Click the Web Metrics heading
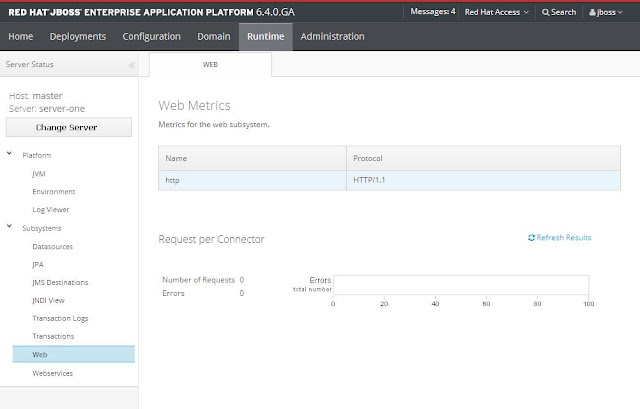Viewport: 640px width, 409px height. tap(194, 105)
